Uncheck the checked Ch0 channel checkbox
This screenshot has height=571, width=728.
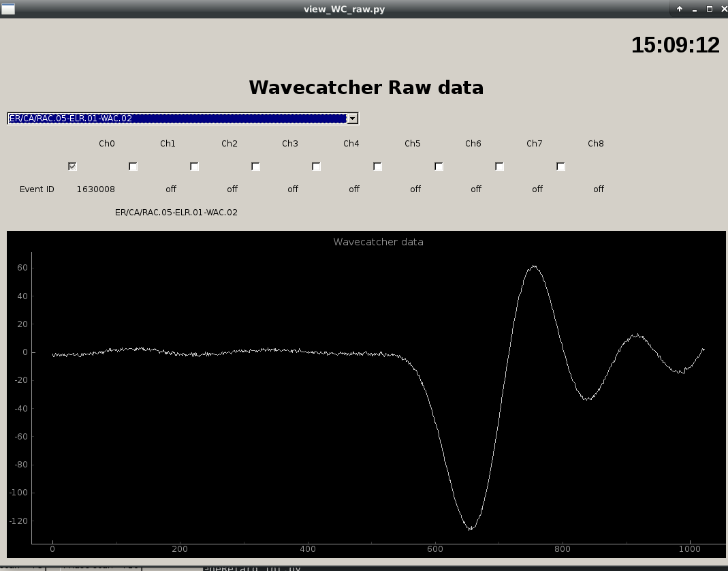coord(72,166)
